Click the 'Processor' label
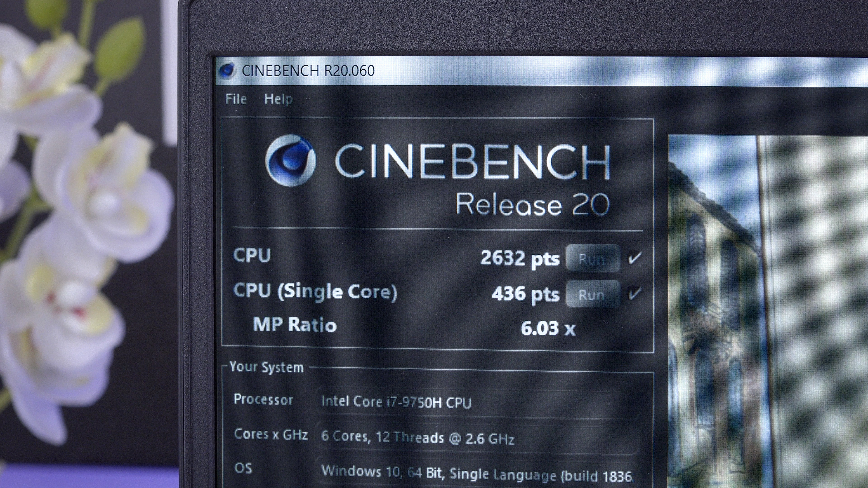 [264, 399]
